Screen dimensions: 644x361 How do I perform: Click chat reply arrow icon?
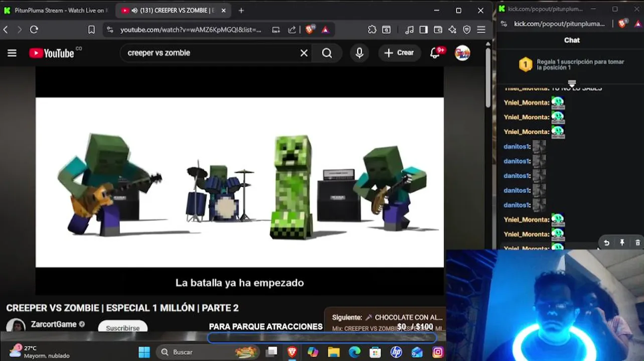(606, 243)
